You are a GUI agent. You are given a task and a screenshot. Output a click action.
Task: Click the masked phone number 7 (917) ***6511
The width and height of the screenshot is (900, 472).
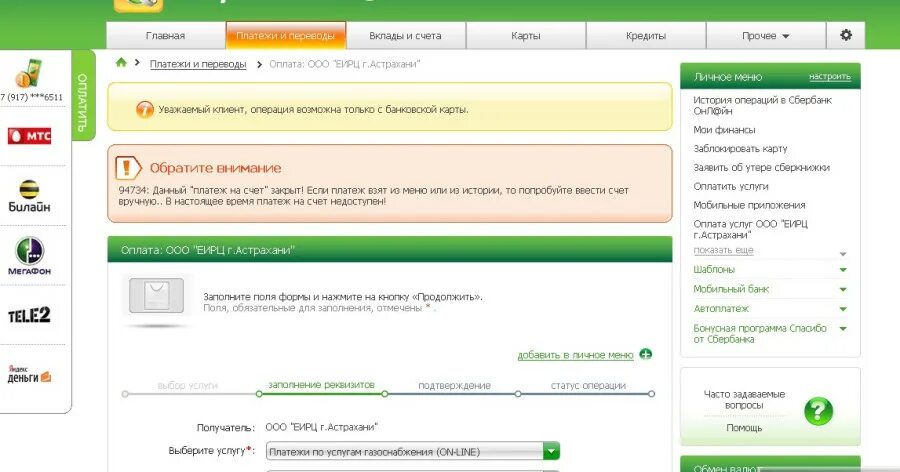(x=31, y=97)
